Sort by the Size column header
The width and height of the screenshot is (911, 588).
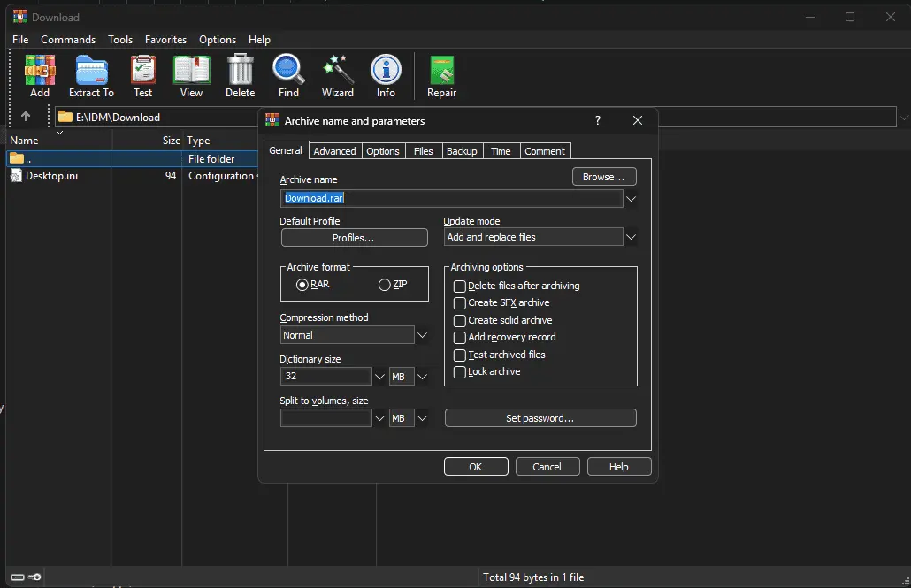[147, 140]
